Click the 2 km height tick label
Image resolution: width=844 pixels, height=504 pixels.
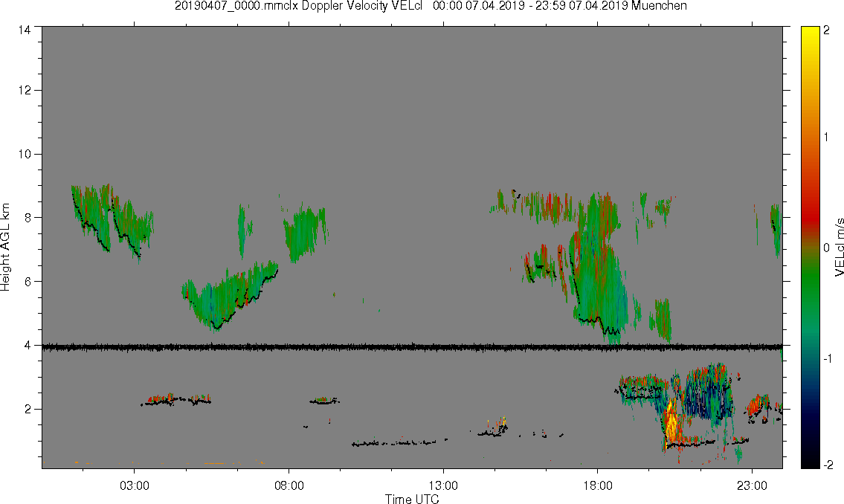[28, 410]
